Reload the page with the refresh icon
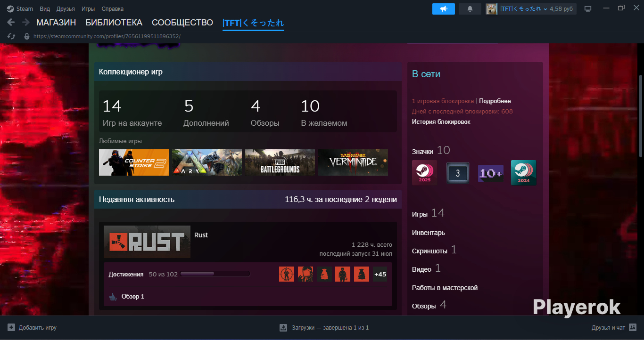This screenshot has width=644, height=340. pyautogui.click(x=12, y=36)
